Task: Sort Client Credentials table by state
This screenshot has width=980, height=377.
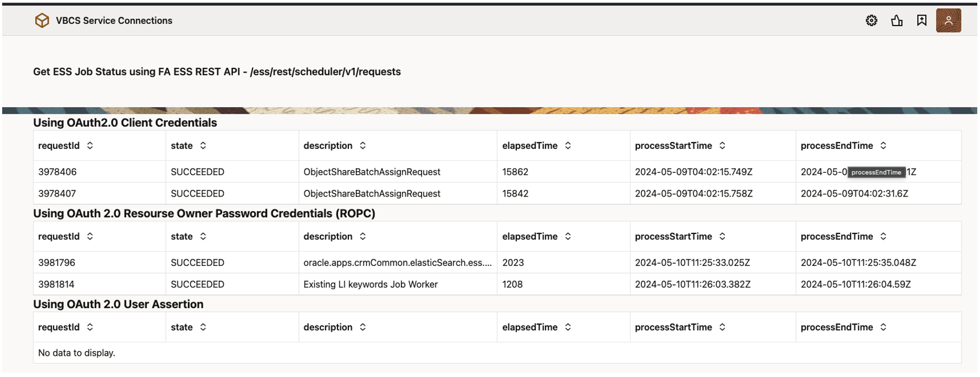Action: 203,146
